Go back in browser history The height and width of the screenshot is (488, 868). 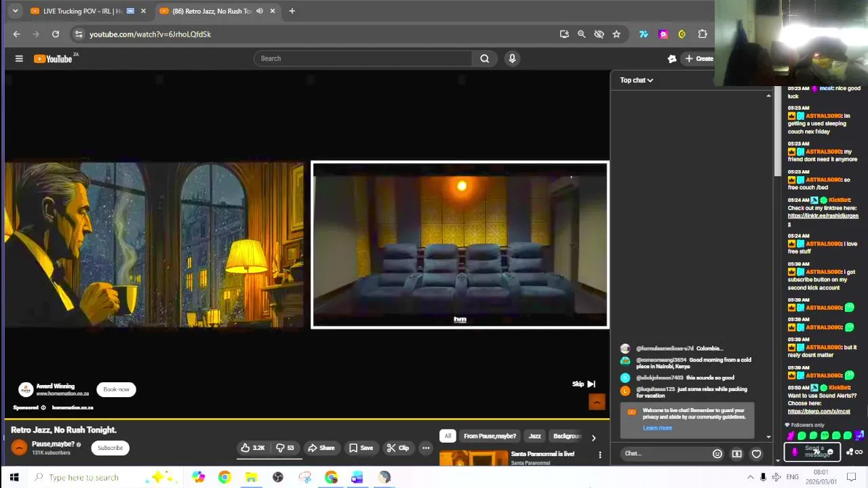(16, 34)
